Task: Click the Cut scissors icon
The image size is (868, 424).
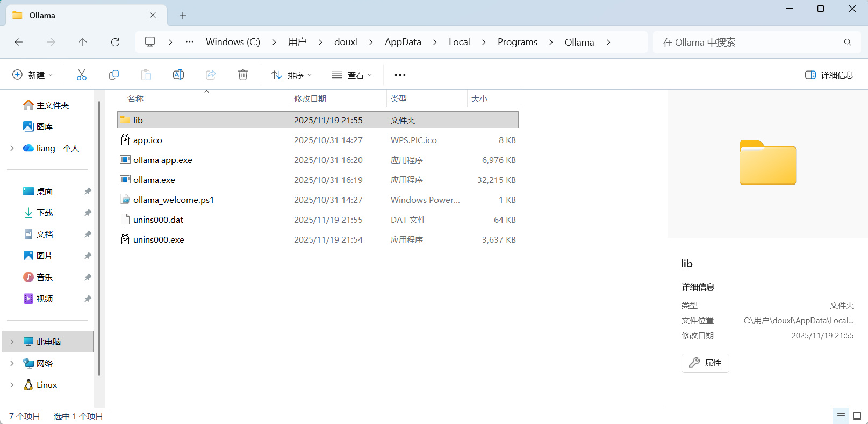Action: 82,75
